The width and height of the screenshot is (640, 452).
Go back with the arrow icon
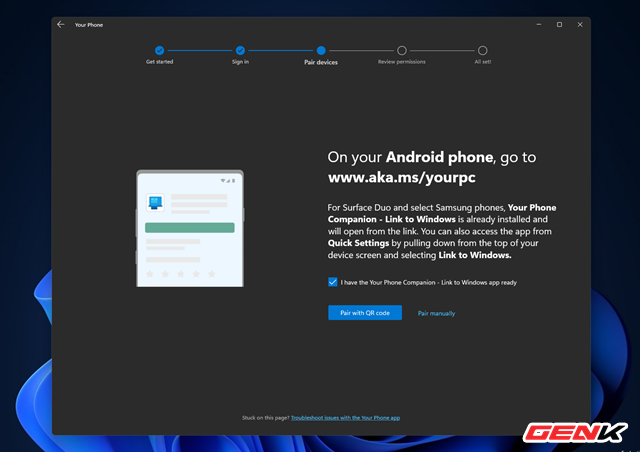(60, 24)
